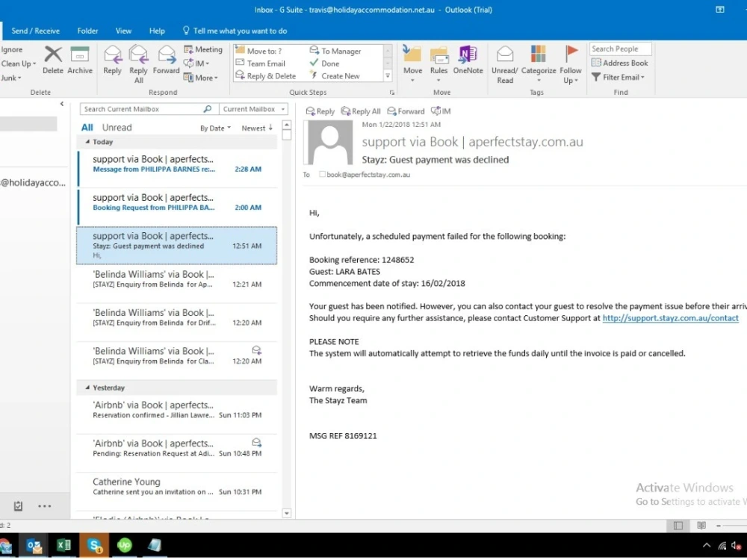The height and width of the screenshot is (560, 747).
Task: Switch to Reading view in status bar
Action: coord(701,525)
